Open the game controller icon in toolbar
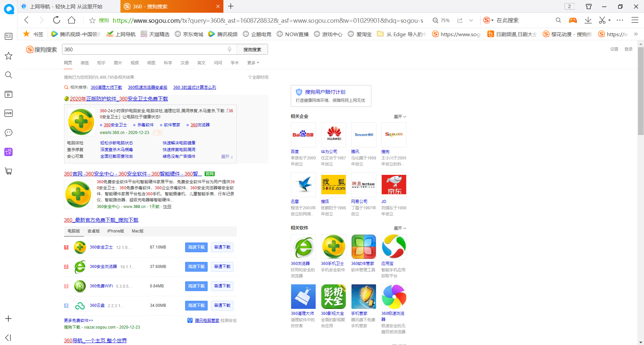This screenshot has width=644, height=345. 573,20
